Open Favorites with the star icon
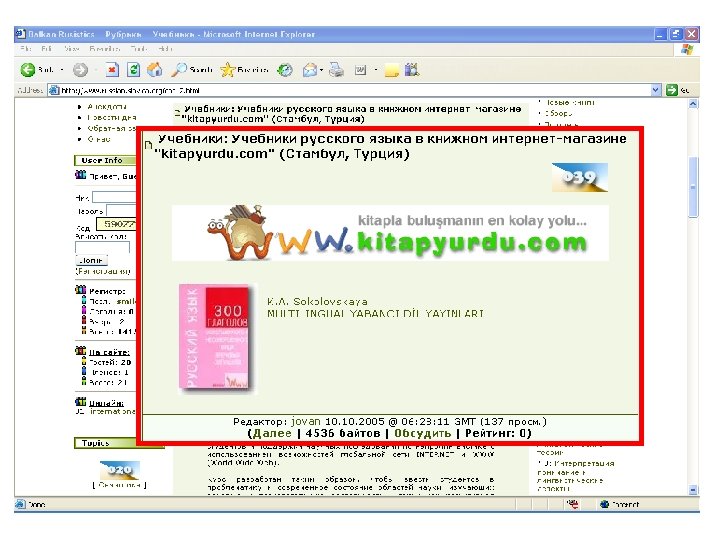This screenshot has width=720, height=540. pyautogui.click(x=227, y=70)
